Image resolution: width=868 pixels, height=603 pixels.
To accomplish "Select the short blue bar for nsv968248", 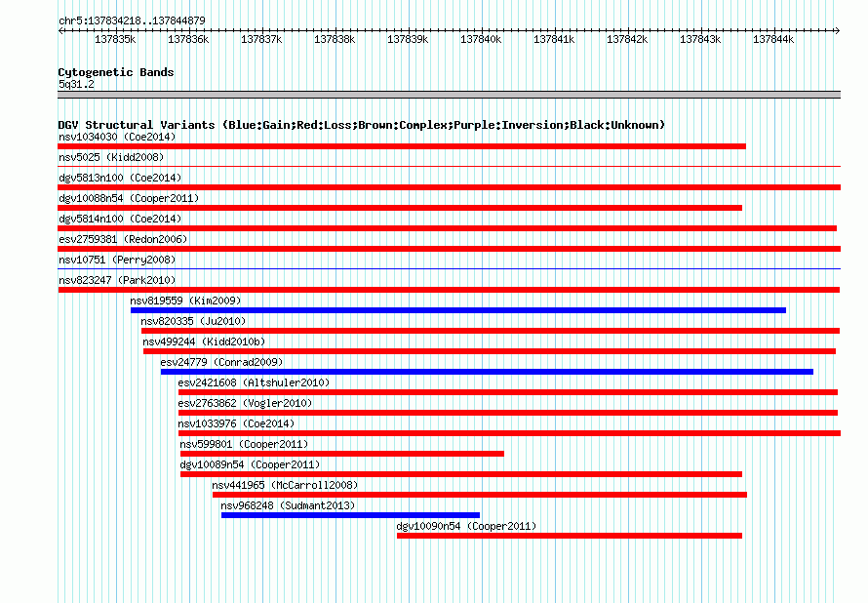I will [x=350, y=515].
